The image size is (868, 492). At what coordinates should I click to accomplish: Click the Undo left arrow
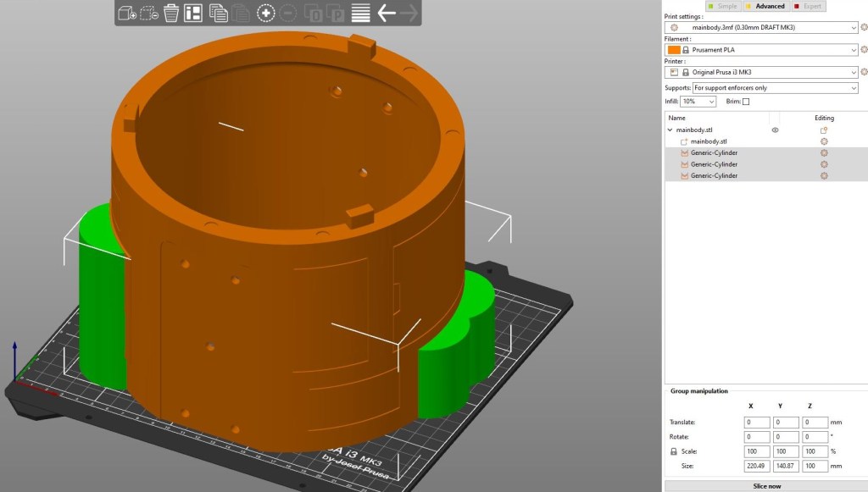(387, 13)
